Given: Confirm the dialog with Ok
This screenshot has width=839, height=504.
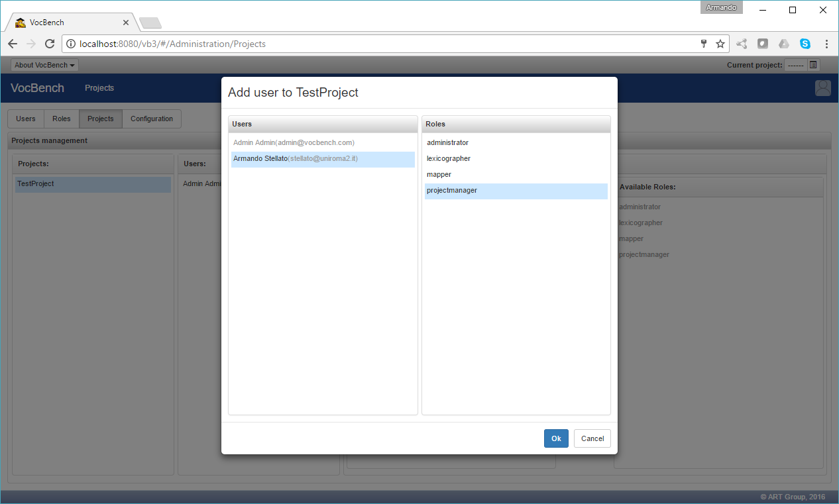Looking at the screenshot, I should [x=556, y=438].
